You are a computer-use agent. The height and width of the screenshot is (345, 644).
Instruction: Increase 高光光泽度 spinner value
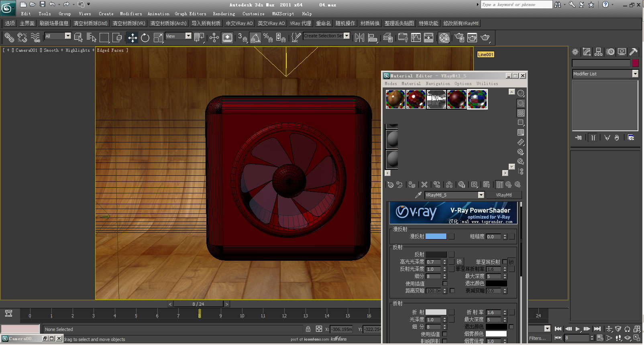444,260
